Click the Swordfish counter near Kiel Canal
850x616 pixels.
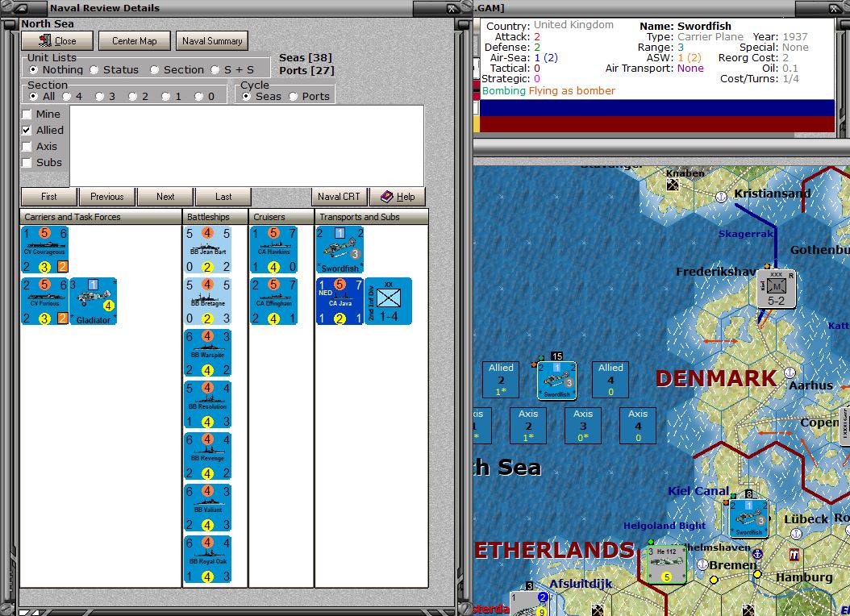[748, 518]
